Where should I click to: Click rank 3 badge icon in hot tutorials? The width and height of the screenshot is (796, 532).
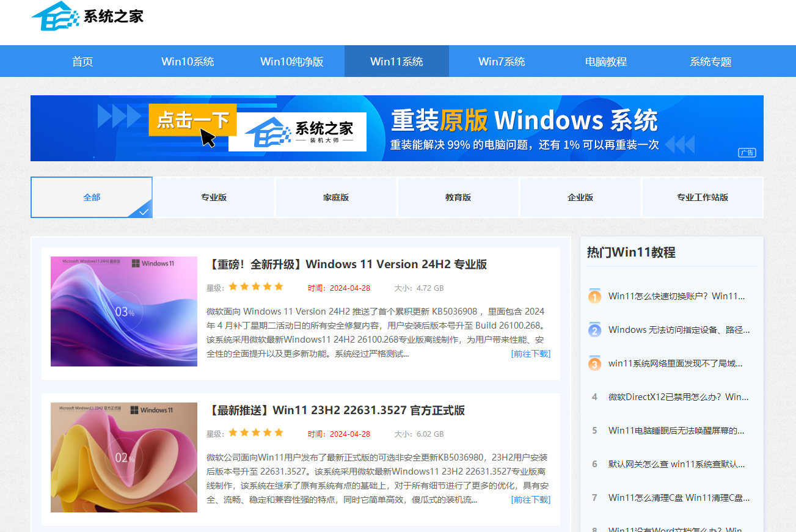(594, 363)
